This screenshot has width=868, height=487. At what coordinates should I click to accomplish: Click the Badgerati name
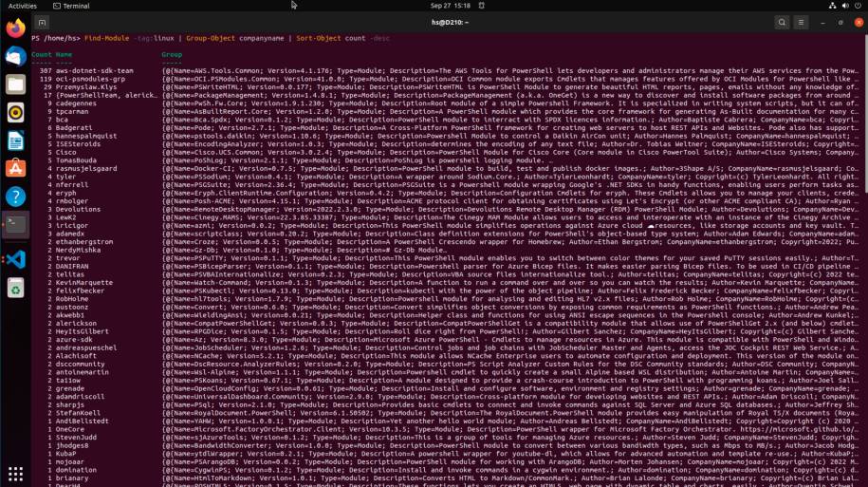pos(74,128)
